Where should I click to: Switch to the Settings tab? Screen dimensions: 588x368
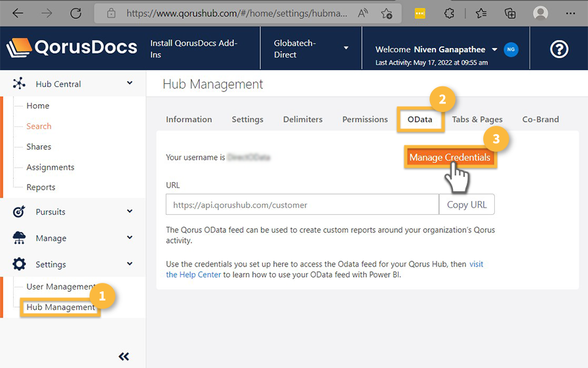(x=248, y=119)
